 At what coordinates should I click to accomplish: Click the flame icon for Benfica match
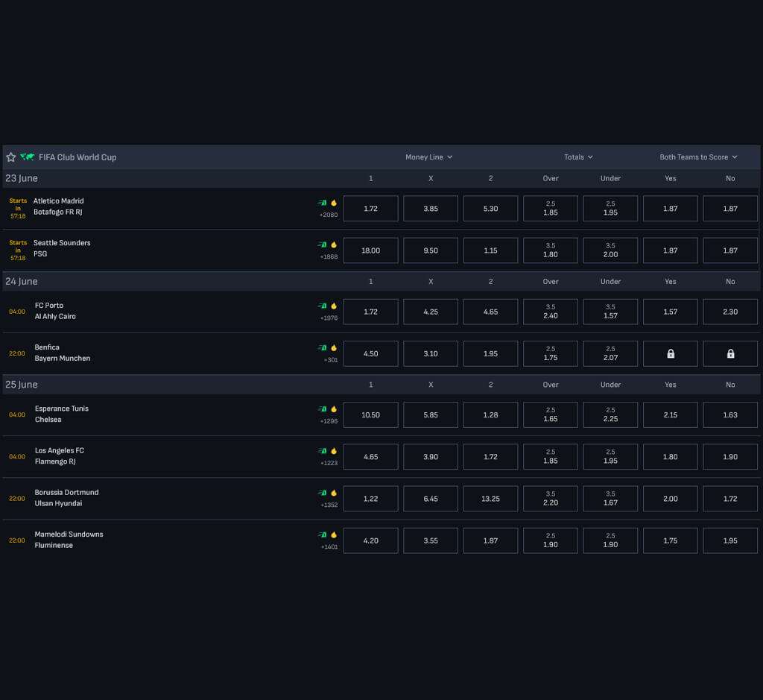pos(334,347)
